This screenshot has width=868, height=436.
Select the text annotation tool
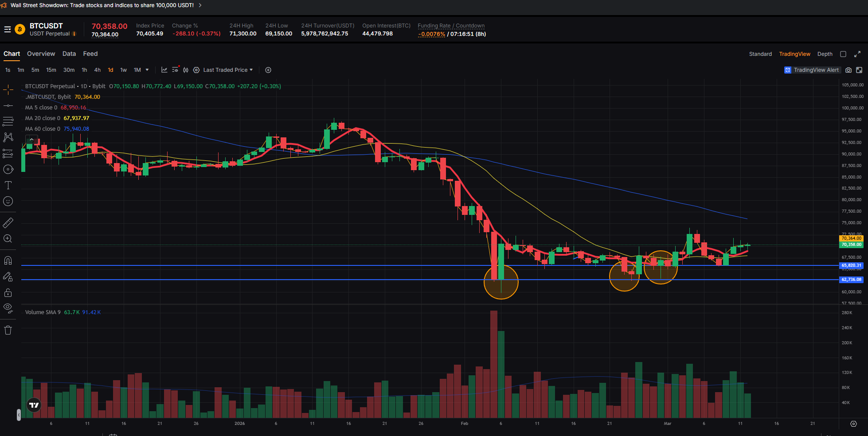[x=8, y=185]
